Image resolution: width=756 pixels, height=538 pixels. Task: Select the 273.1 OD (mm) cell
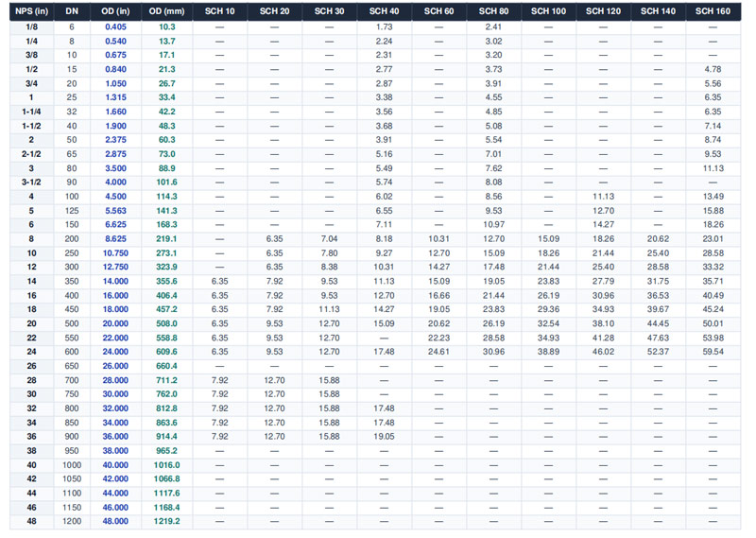pyautogui.click(x=167, y=253)
